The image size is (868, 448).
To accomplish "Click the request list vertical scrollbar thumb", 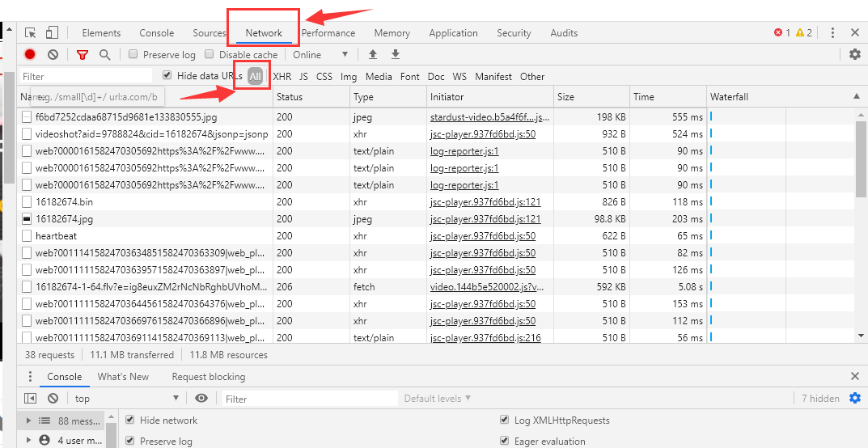I will pos(862,158).
